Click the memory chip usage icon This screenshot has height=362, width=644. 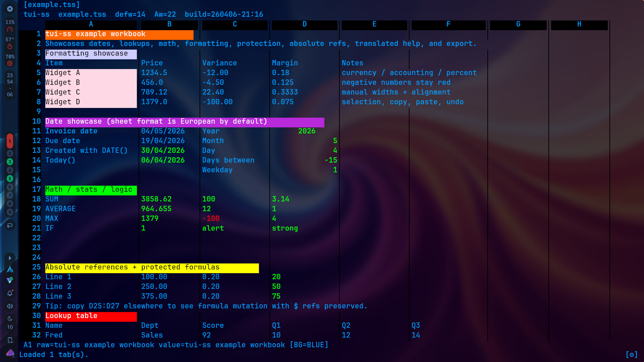tap(10, 63)
